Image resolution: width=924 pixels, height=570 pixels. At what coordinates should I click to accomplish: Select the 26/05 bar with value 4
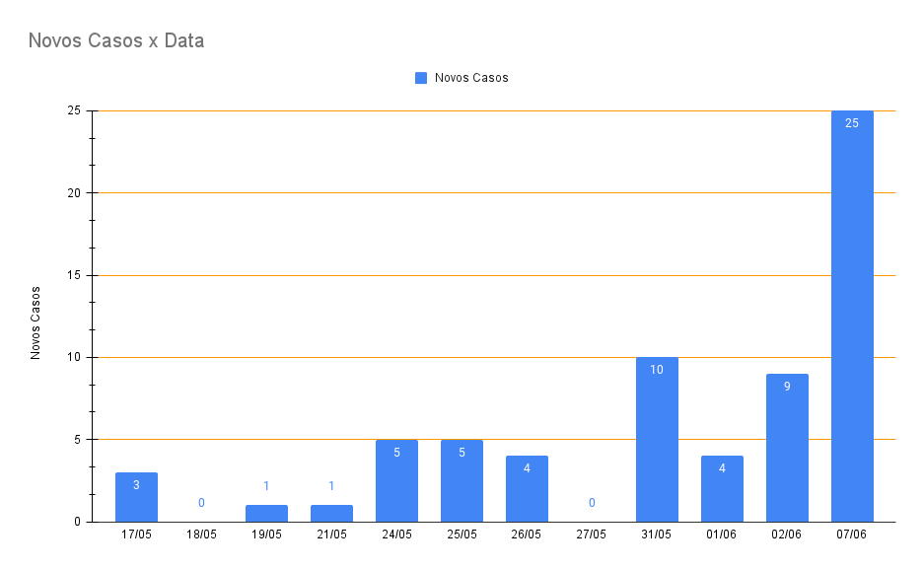click(x=527, y=489)
